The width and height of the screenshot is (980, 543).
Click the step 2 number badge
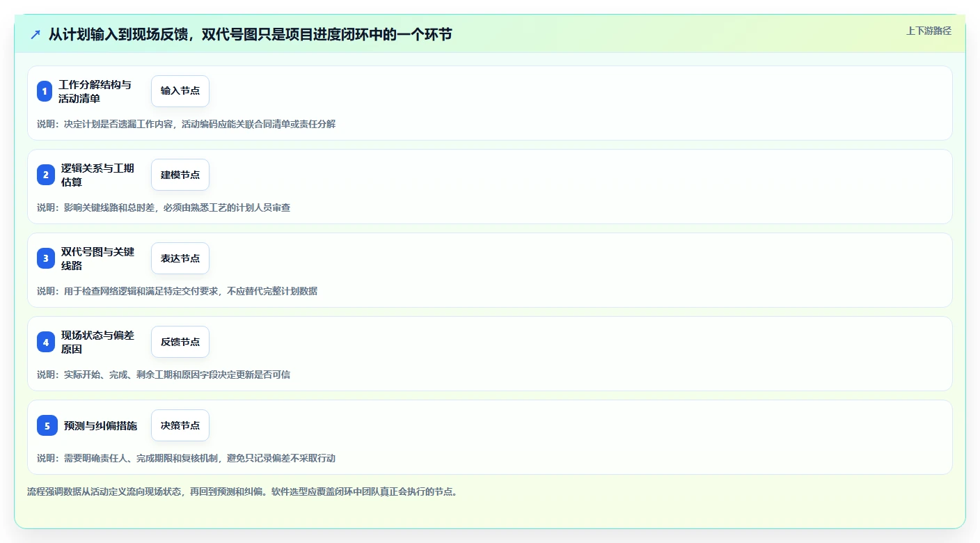46,175
